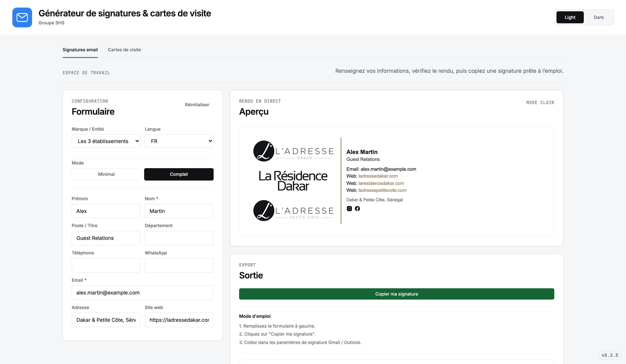
Task: Focus the empty WhatsApp field
Action: coord(179,265)
